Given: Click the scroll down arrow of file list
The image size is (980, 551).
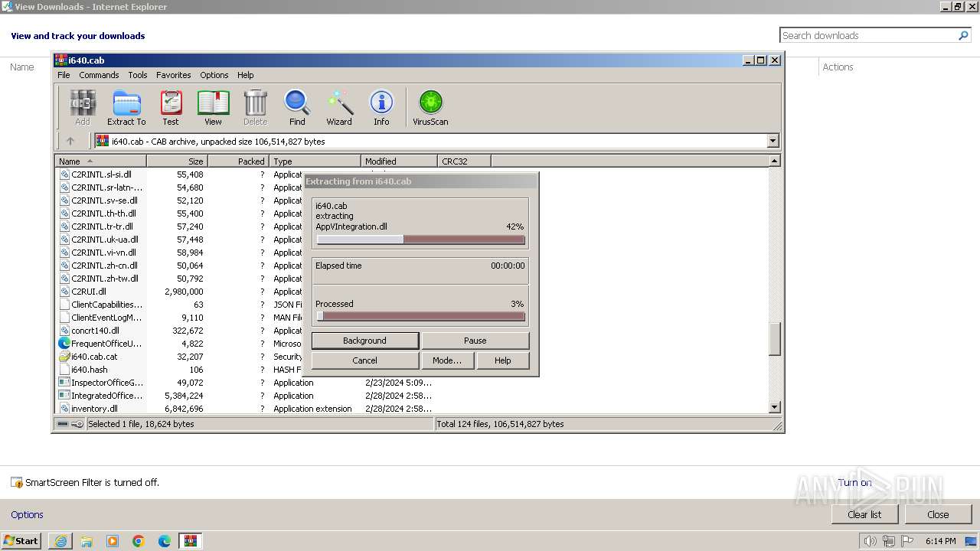Looking at the screenshot, I should pos(774,407).
